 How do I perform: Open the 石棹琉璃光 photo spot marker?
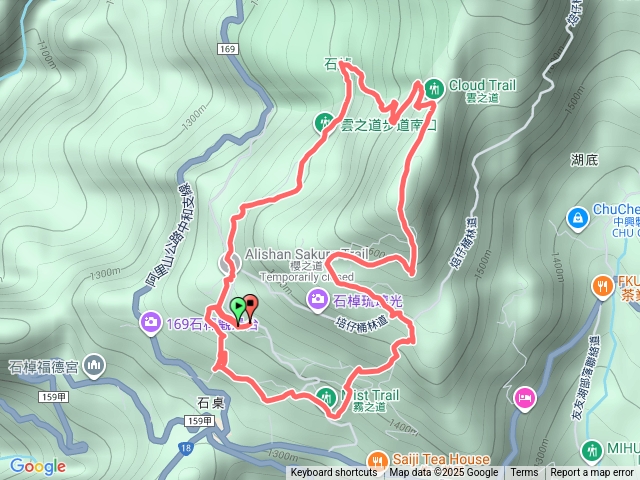point(318,301)
